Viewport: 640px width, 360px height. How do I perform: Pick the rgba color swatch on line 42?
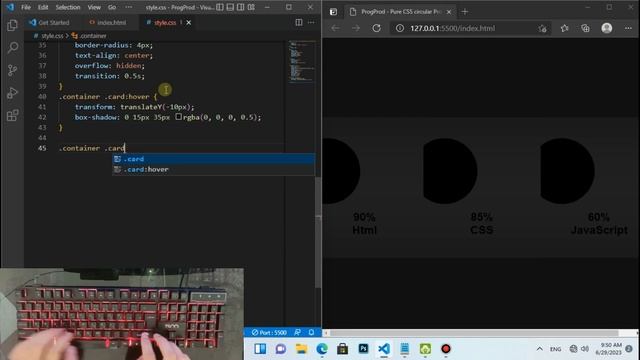pos(178,117)
